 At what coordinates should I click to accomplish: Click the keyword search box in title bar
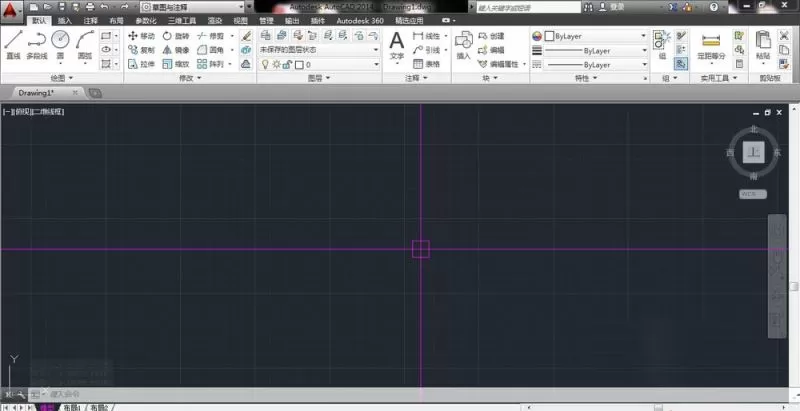(x=529, y=8)
